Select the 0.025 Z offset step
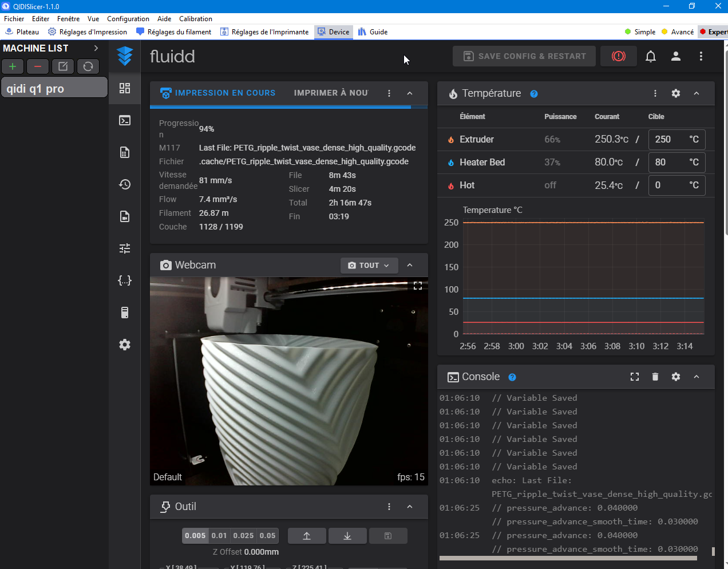This screenshot has width=728, height=569. [243, 536]
